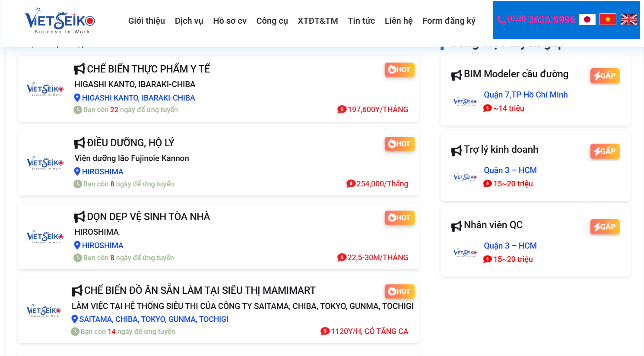Choose the UK flag for English

click(628, 19)
